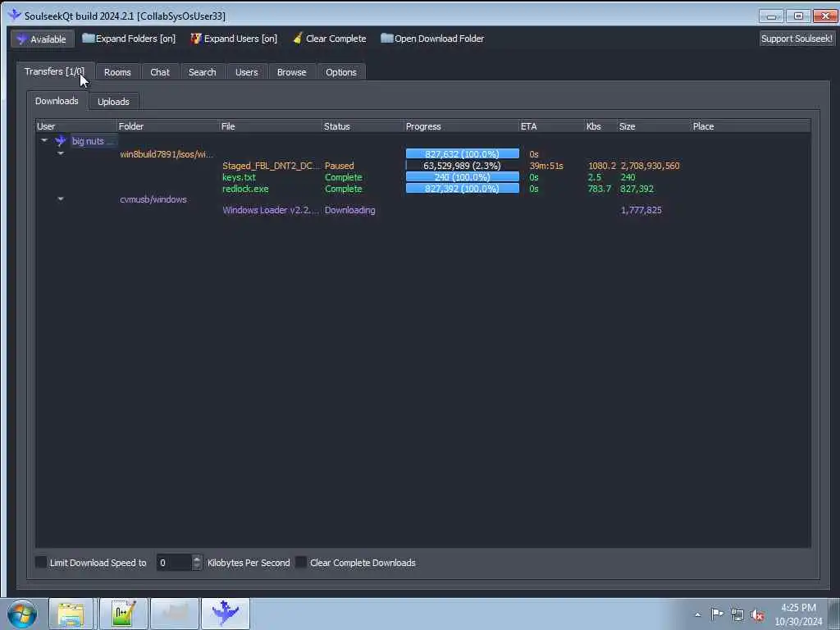840x630 pixels.
Task: Sort by the Kbs column header
Action: click(x=600, y=126)
